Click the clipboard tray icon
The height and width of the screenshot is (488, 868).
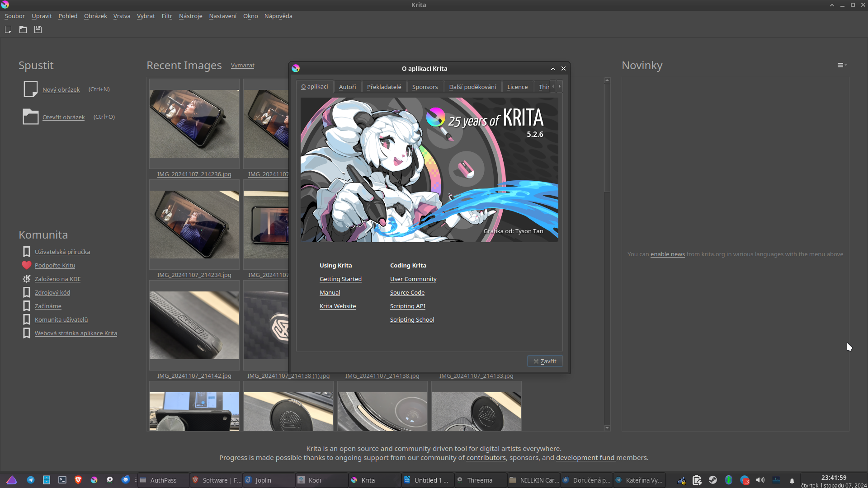click(697, 480)
